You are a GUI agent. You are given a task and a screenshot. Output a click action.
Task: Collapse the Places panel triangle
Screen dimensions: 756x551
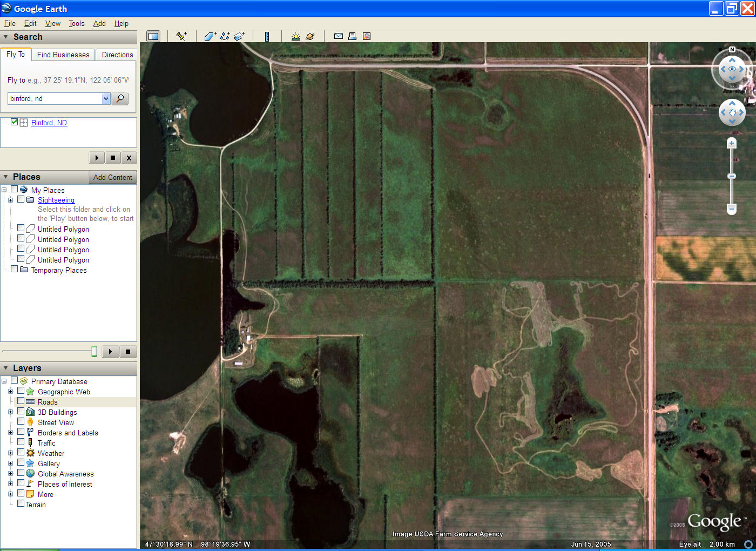6,177
